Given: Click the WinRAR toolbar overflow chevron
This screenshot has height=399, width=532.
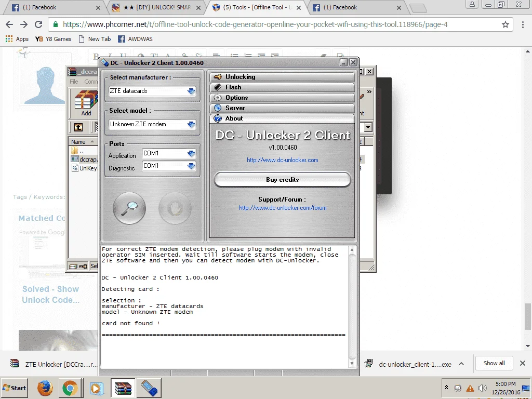Looking at the screenshot, I should pos(369,91).
